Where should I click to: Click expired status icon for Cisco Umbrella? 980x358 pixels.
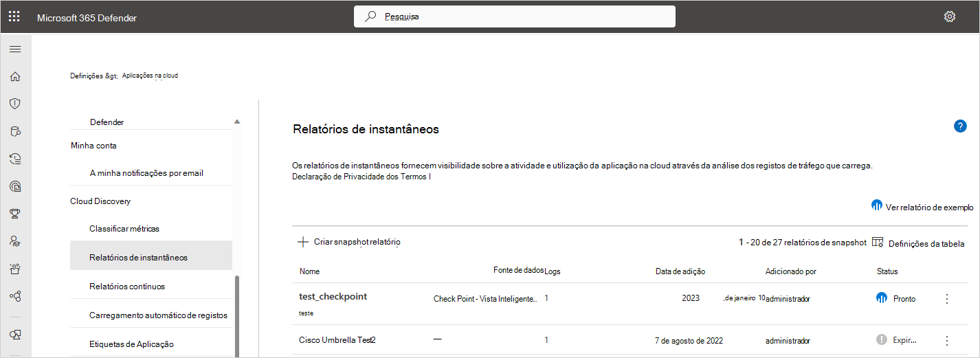tap(882, 339)
